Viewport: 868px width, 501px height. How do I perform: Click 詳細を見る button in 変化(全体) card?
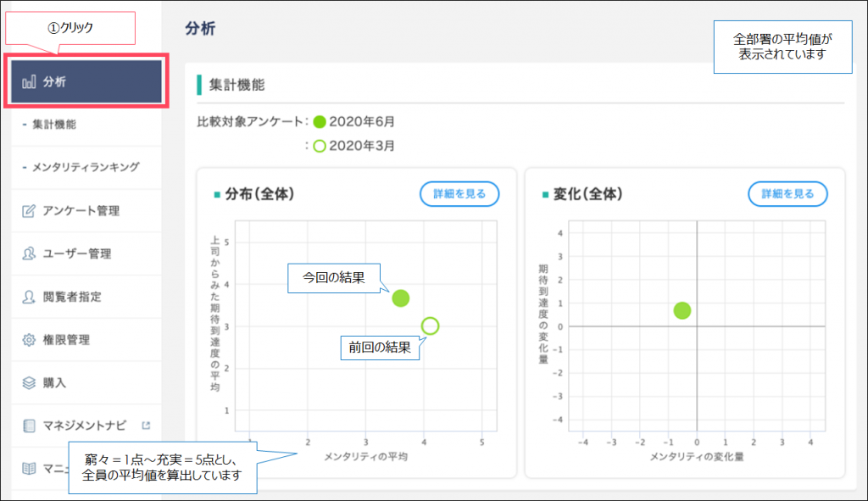pyautogui.click(x=787, y=194)
